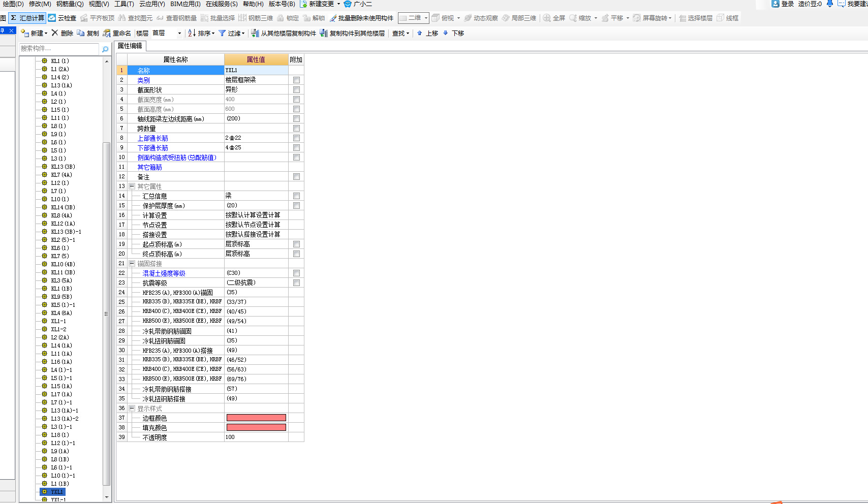Click 从其他楼层复制构件 icon
The height and width of the screenshot is (504, 868).
pyautogui.click(x=255, y=33)
